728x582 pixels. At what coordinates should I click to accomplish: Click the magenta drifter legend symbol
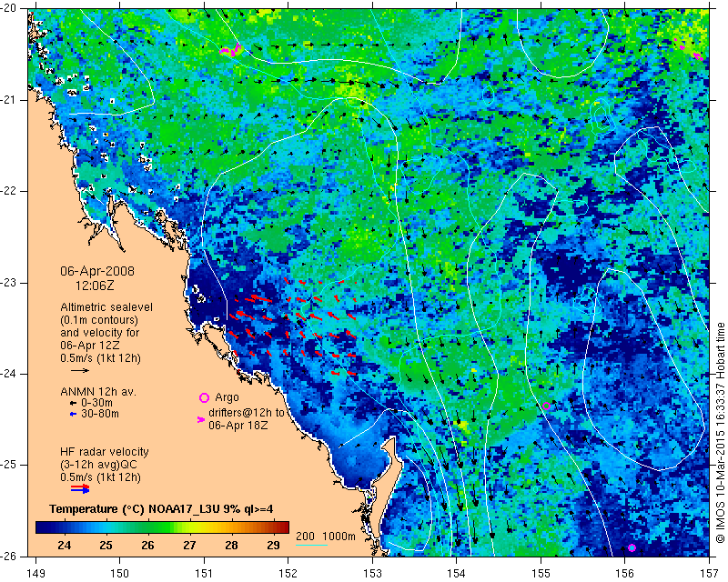(x=201, y=419)
